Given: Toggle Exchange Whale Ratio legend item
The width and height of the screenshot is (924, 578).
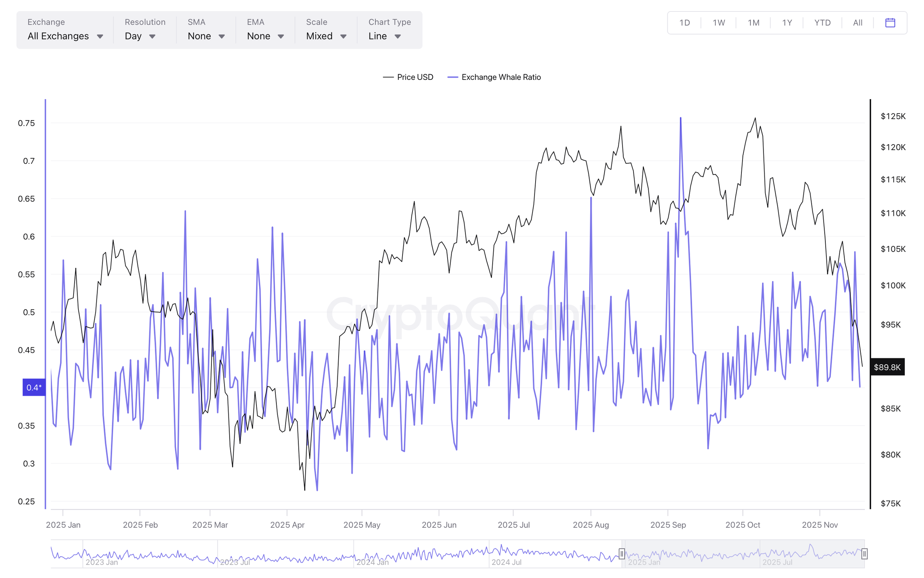Looking at the screenshot, I should pyautogui.click(x=501, y=77).
